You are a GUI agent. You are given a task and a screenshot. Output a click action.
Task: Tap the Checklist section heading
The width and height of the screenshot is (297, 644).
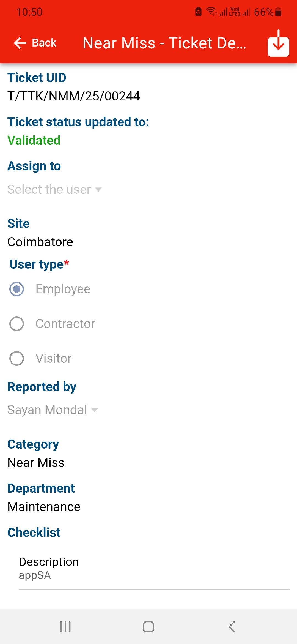tap(34, 533)
